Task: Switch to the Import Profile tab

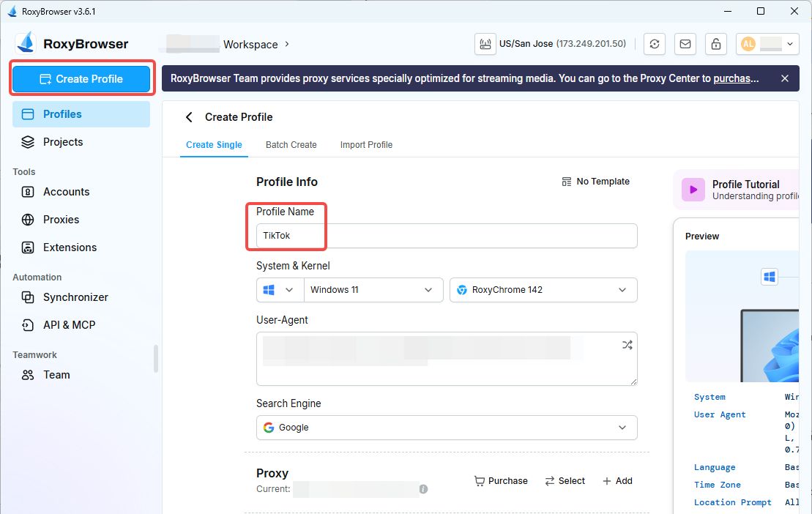Action: 366,144
